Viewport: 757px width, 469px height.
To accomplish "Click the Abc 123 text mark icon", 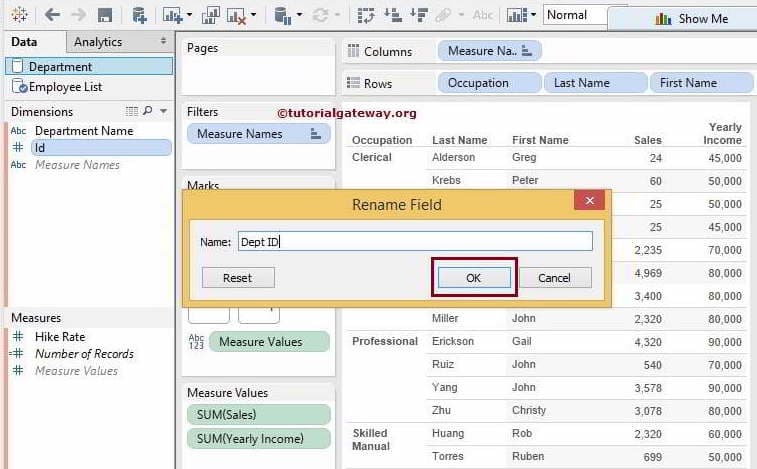I will pos(196,341).
